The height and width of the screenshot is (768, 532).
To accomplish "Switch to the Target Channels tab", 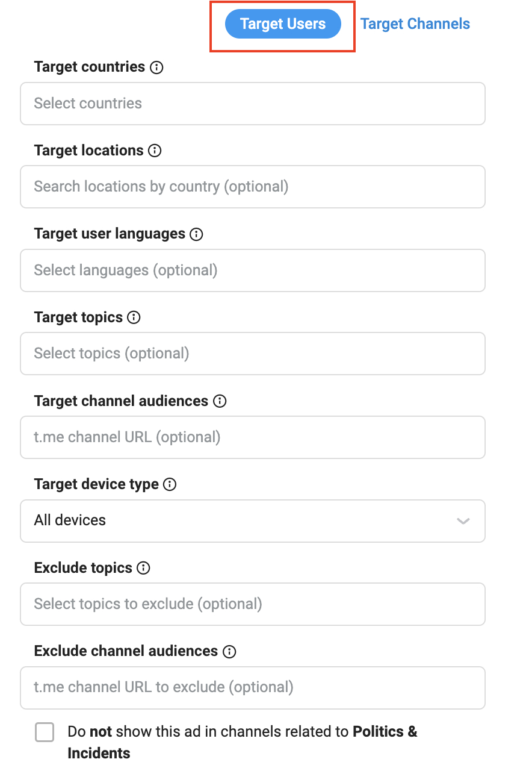I will pyautogui.click(x=415, y=24).
